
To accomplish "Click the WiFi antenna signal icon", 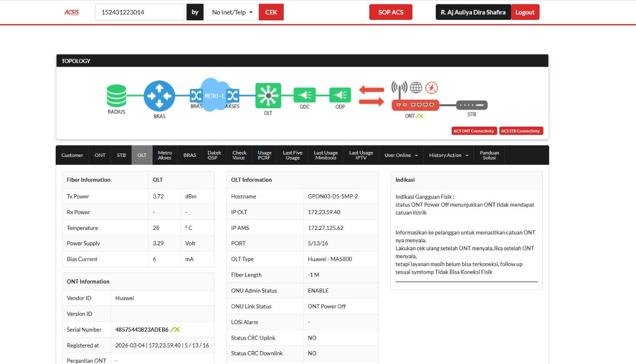I will (x=399, y=89).
